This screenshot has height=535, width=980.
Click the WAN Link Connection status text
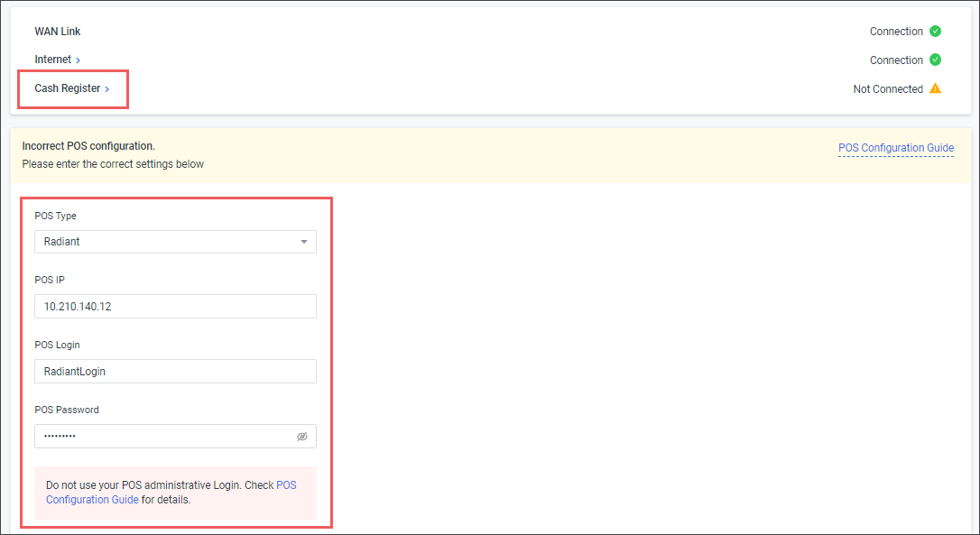896,32
